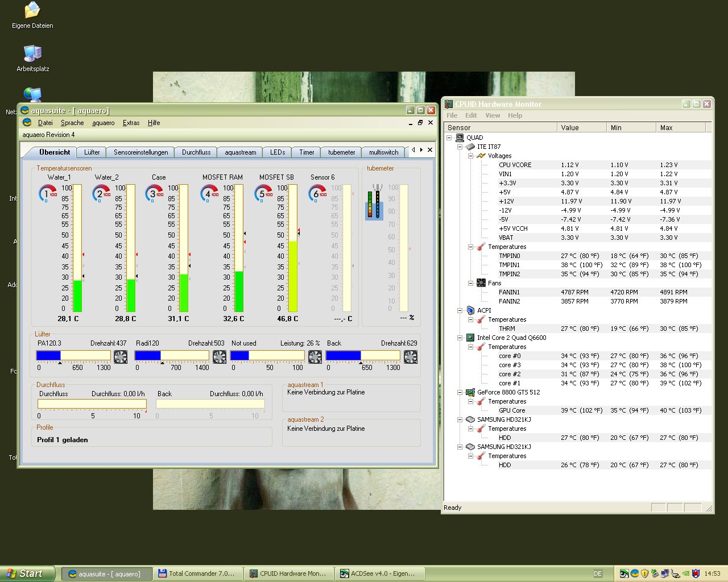Collapse the ACPI node

(x=460, y=310)
